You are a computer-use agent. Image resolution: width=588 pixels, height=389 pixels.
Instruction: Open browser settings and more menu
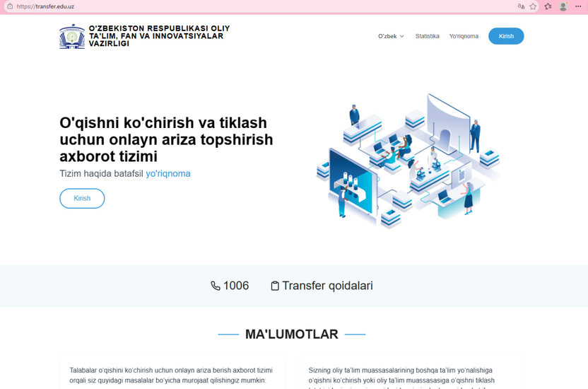[x=578, y=6]
